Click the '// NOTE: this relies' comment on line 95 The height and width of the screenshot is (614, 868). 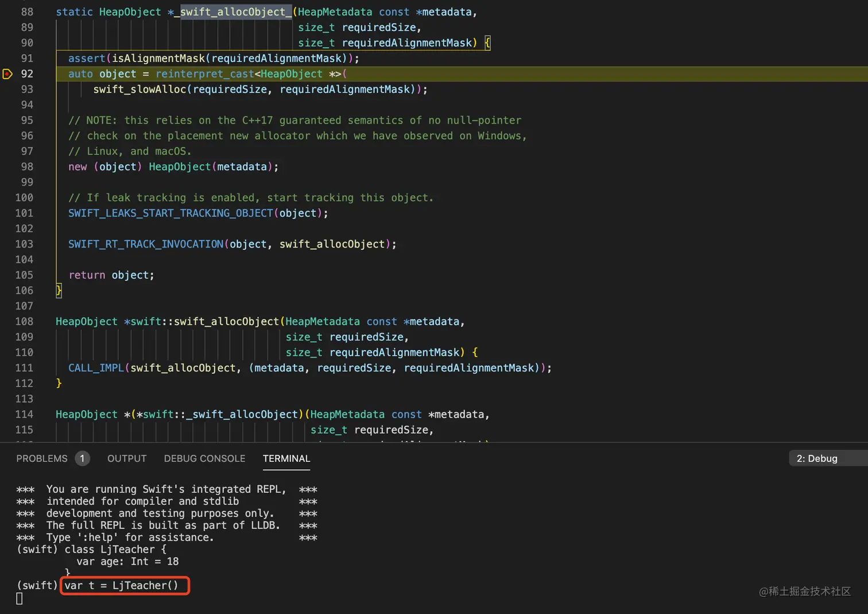click(294, 120)
